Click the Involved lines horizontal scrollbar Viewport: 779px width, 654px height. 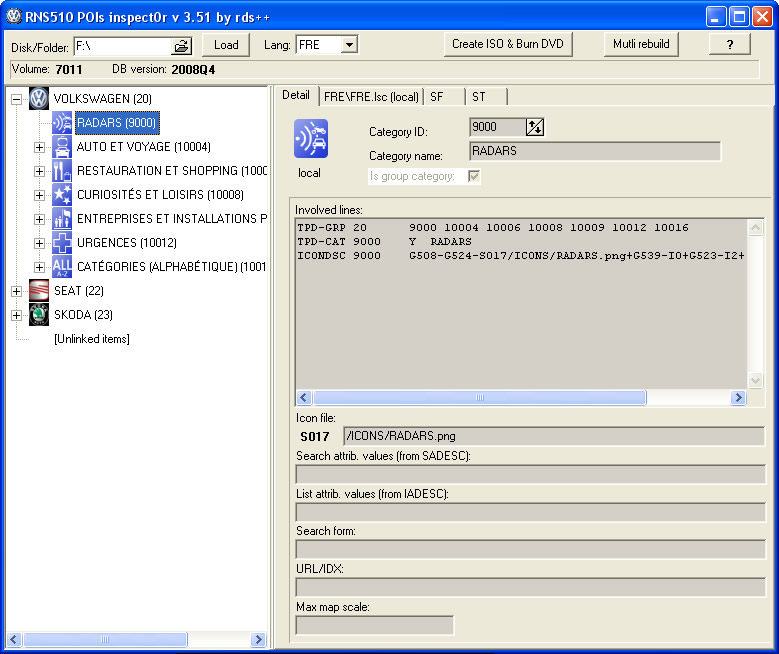pyautogui.click(x=521, y=398)
